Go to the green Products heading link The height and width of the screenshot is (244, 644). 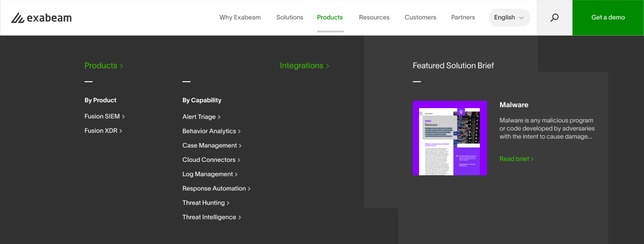pos(104,65)
